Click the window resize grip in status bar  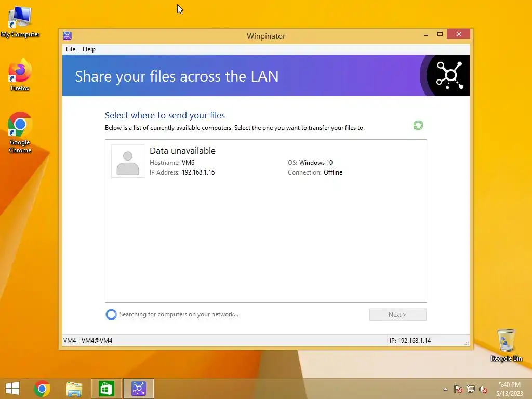467,343
